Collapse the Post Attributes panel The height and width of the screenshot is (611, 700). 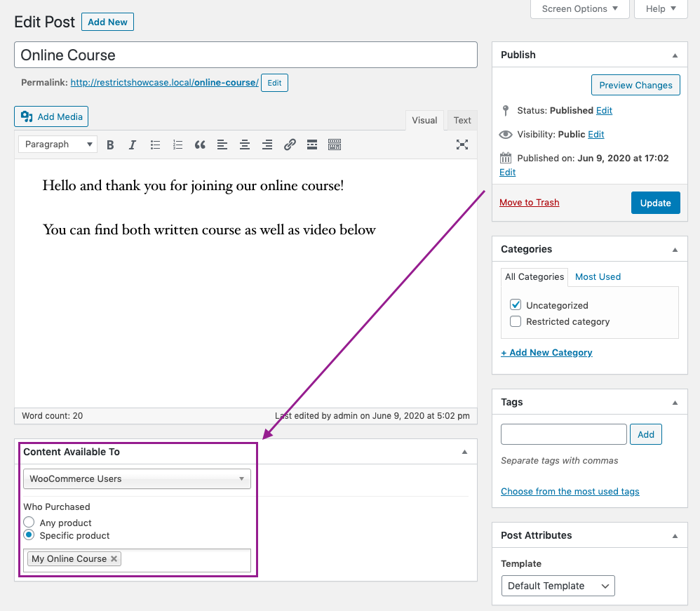675,536
